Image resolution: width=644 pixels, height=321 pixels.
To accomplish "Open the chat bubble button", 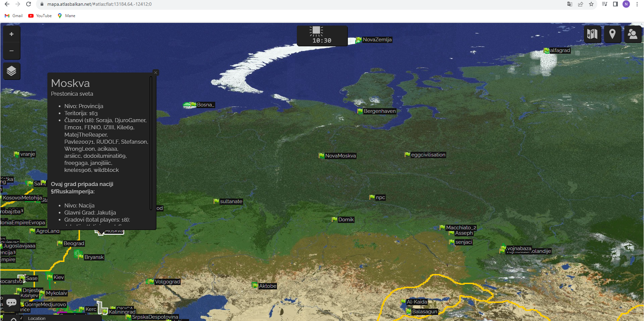I will 11,303.
